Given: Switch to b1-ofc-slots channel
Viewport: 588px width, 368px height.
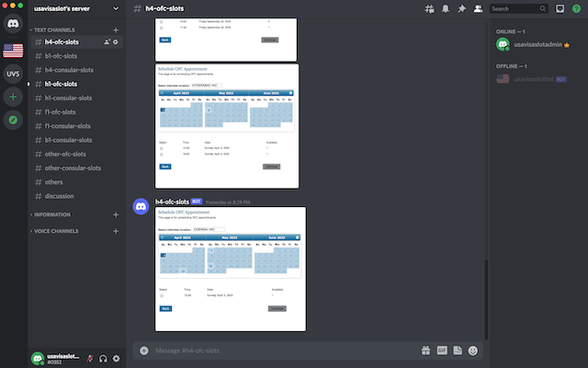Looking at the screenshot, I should pos(76,56).
